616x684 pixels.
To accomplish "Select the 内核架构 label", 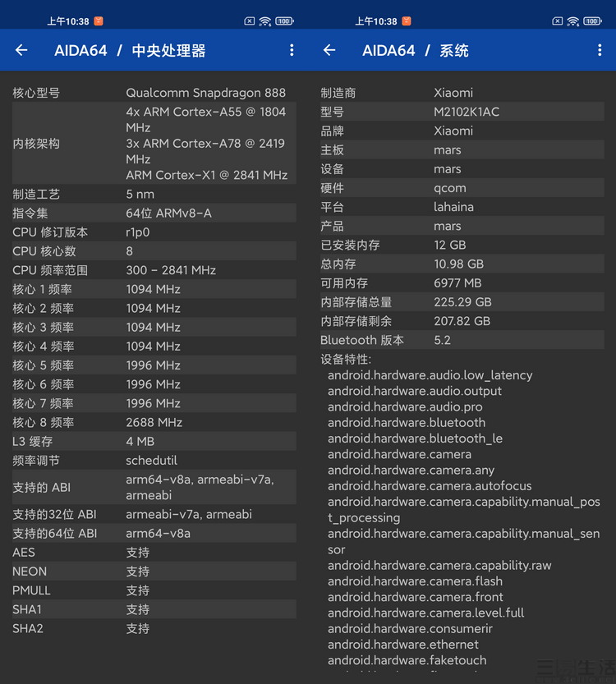I will click(36, 143).
